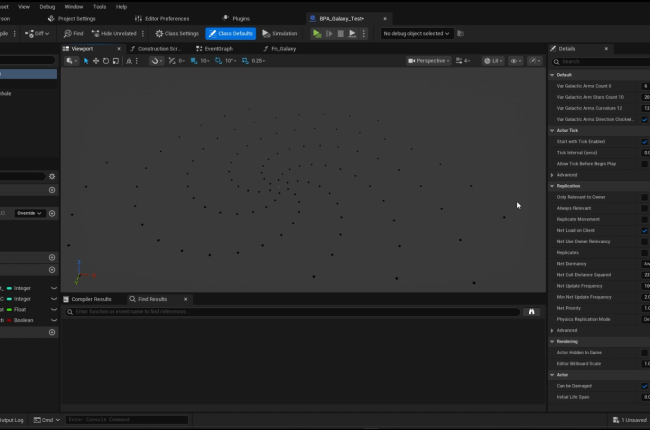The height and width of the screenshot is (430, 650).
Task: Click the Find magnifier icon in toolbar
Action: pos(68,33)
